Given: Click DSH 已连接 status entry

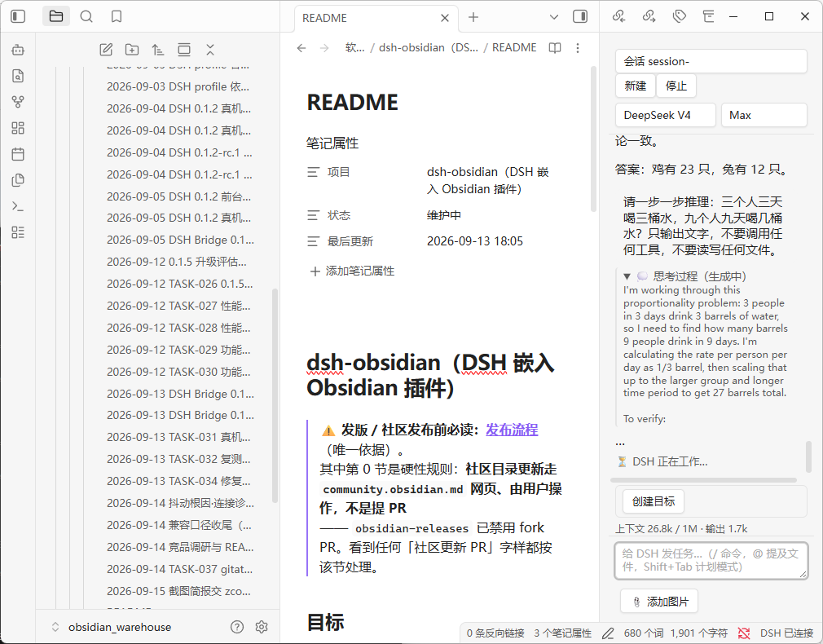Looking at the screenshot, I should (x=786, y=633).
